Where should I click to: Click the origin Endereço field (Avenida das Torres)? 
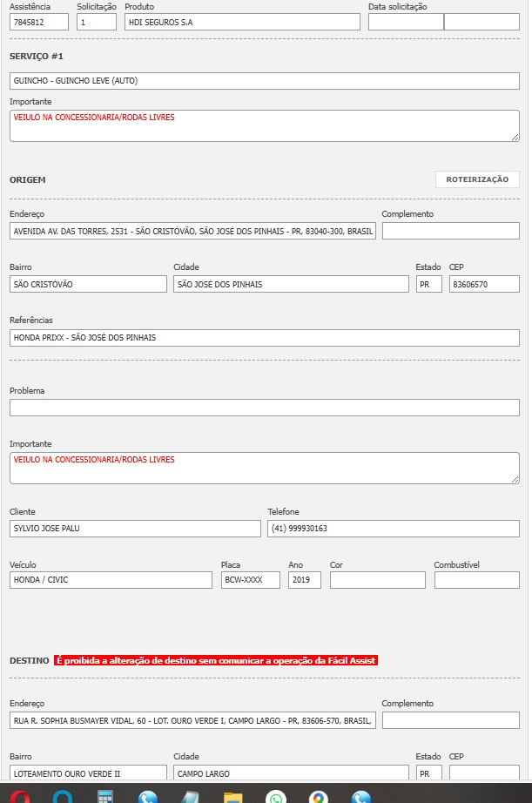coord(192,231)
